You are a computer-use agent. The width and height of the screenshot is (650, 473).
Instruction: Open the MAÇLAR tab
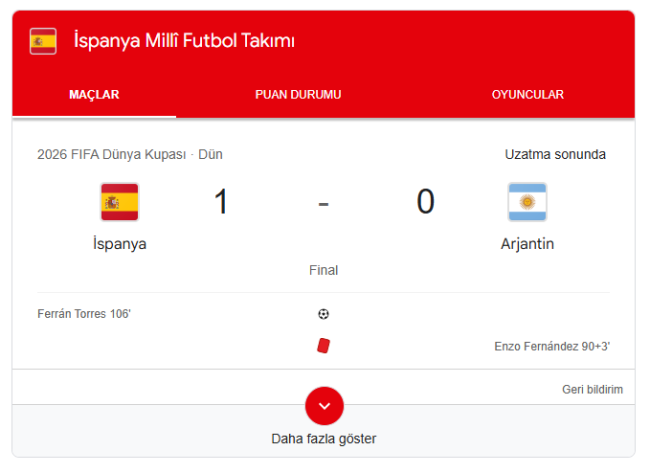point(94,95)
